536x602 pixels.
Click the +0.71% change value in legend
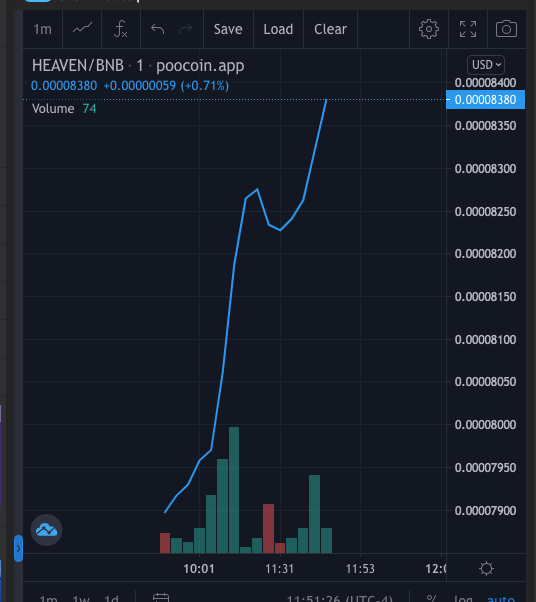click(x=207, y=86)
